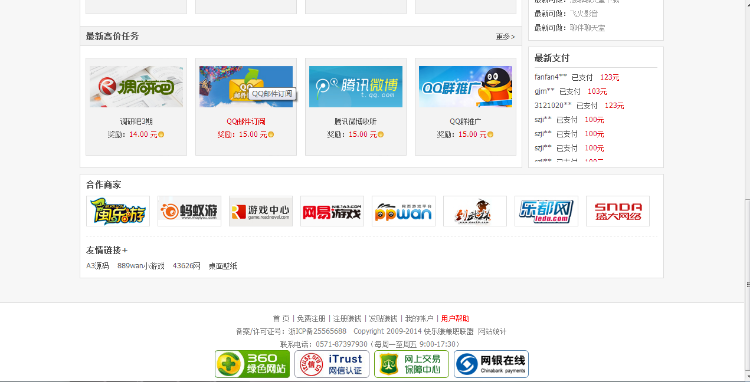750x382 pixels.
Task: Click the QQ群推广 title text link
Action: tap(465, 122)
